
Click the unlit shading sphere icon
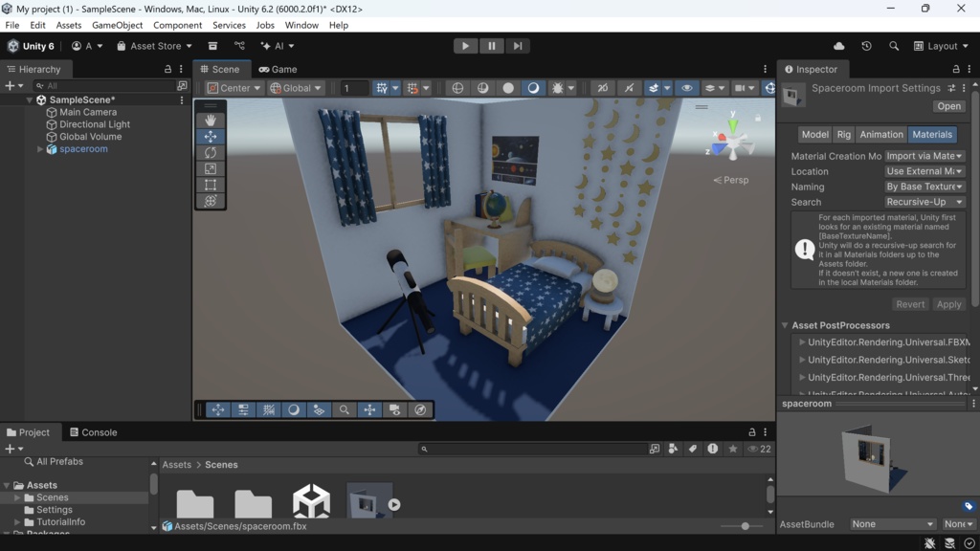pyautogui.click(x=508, y=88)
